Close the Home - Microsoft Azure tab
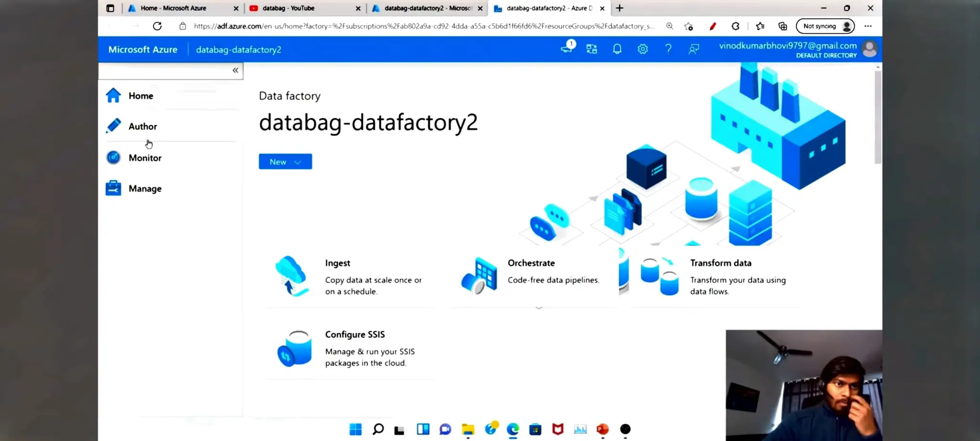The width and height of the screenshot is (980, 441). click(236, 8)
